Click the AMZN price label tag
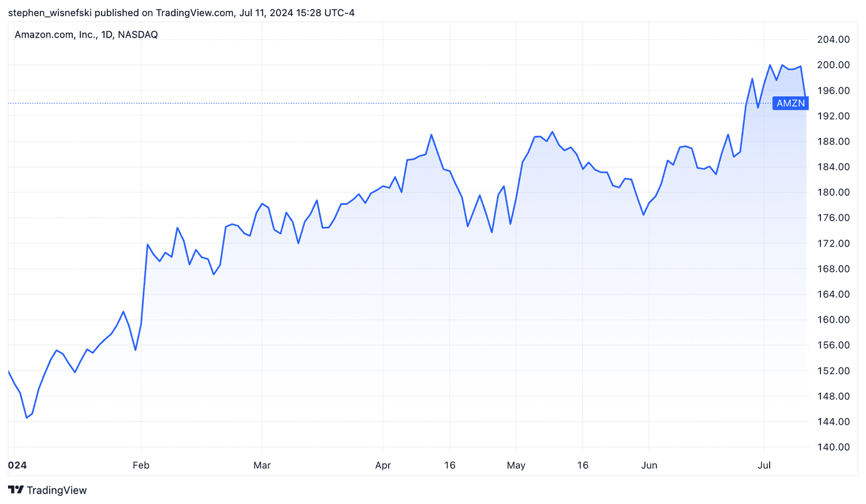Viewport: 866px width, 504px height. [x=790, y=103]
